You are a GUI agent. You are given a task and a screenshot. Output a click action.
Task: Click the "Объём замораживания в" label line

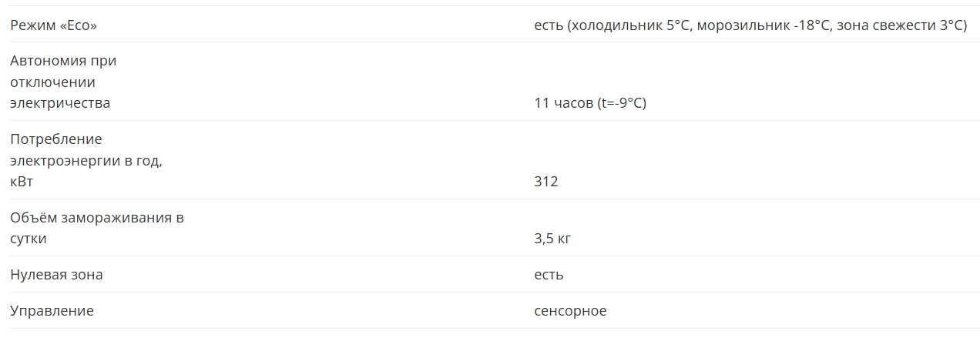tap(97, 217)
